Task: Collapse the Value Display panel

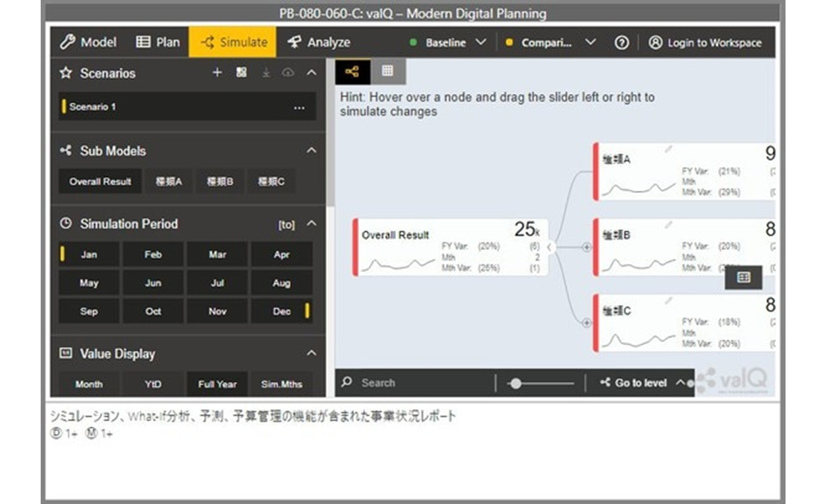Action: coord(312,353)
